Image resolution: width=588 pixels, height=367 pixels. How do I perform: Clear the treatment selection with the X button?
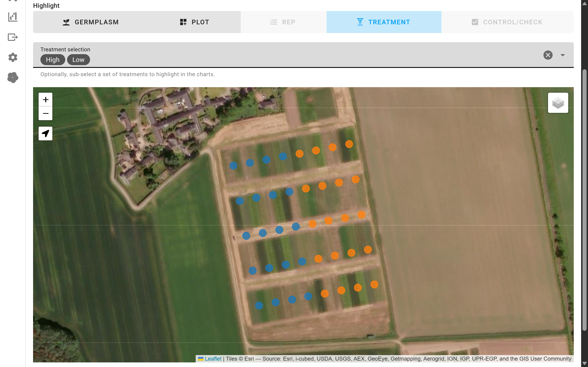(x=548, y=55)
